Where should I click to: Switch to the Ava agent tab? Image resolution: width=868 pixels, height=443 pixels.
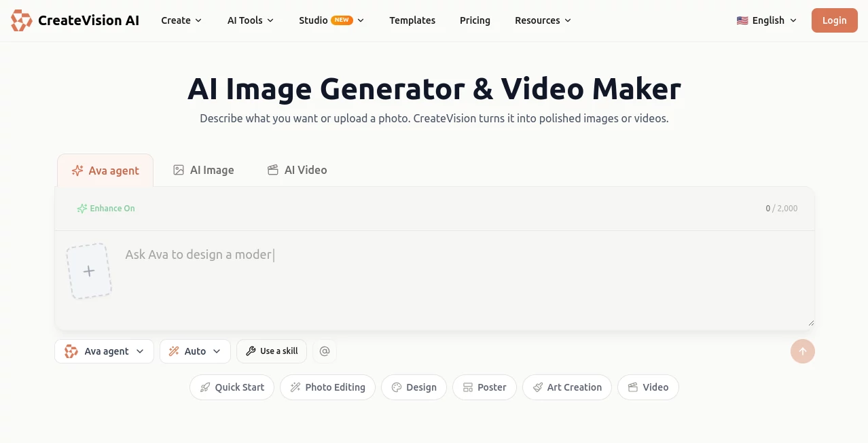[105, 171]
